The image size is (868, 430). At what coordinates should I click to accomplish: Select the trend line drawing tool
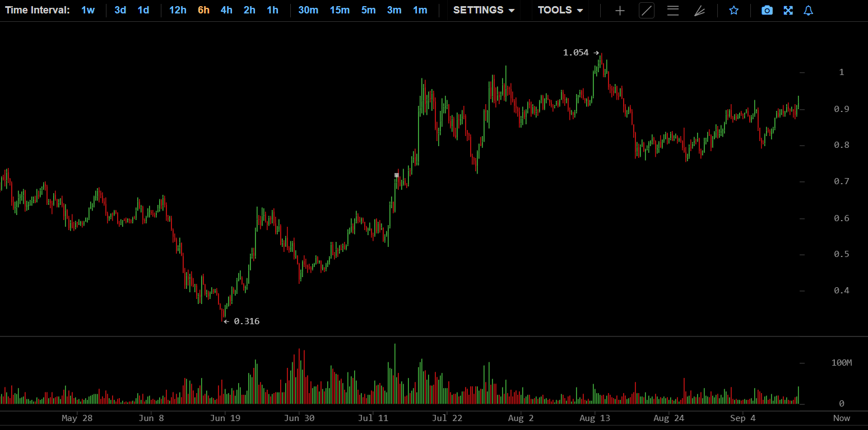tap(647, 11)
